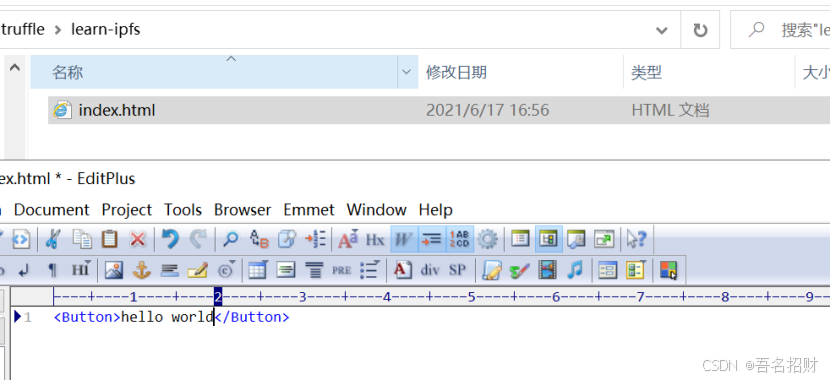The width and height of the screenshot is (830, 381).
Task: Insert a line break with return-arrow icon
Action: point(23,270)
